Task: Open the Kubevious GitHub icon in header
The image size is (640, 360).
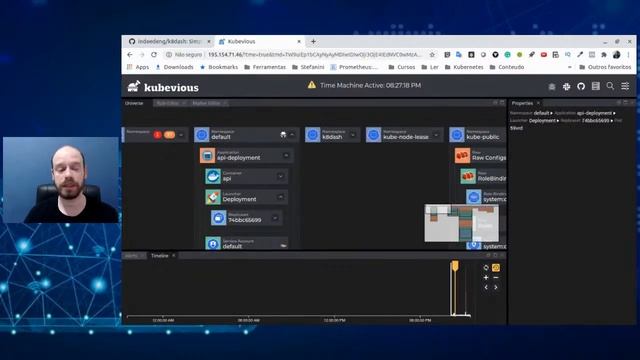Action: click(x=581, y=86)
